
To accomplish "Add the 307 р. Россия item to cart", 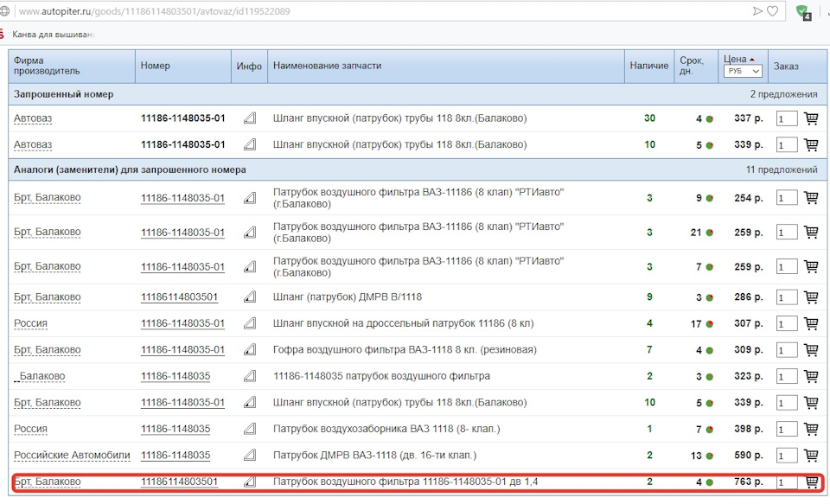I will pos(811,323).
